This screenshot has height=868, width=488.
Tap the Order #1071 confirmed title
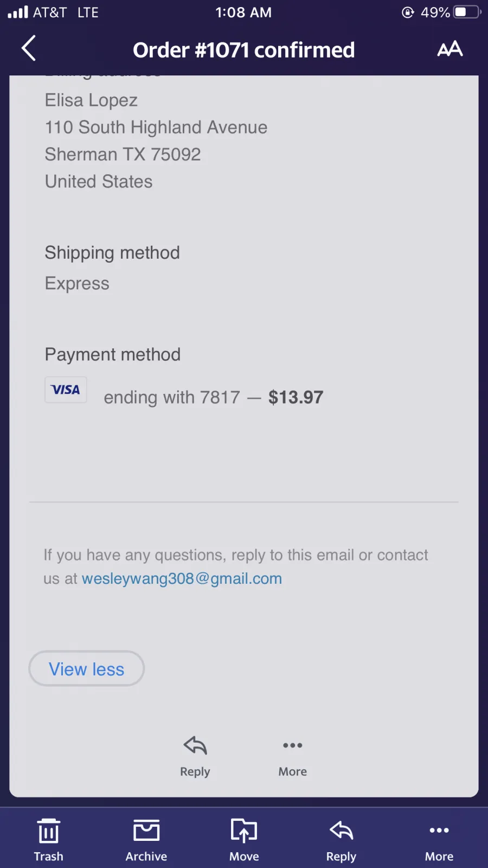(x=244, y=50)
